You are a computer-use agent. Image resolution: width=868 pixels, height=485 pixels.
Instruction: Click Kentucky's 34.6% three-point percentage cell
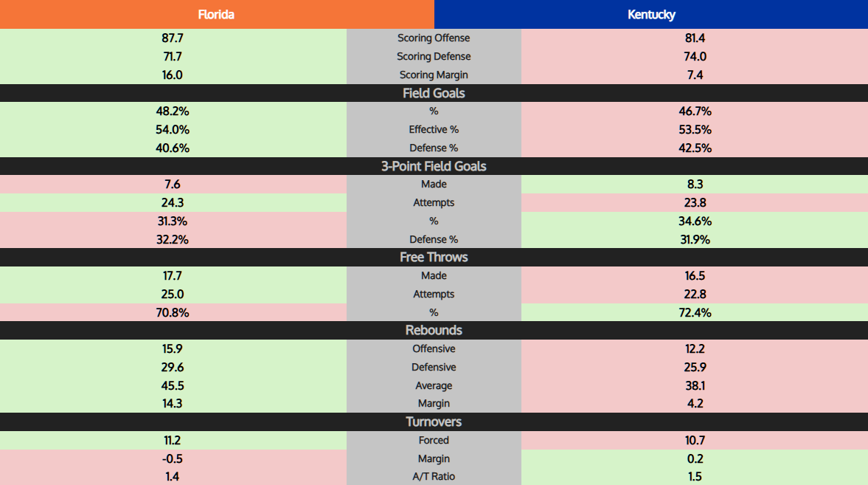tap(694, 221)
